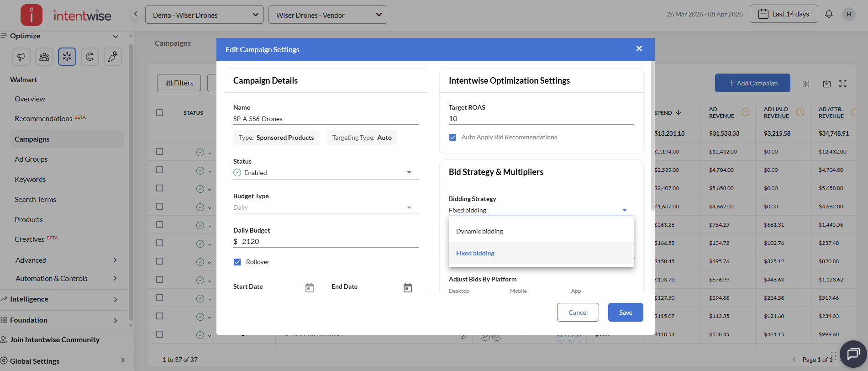The width and height of the screenshot is (868, 371).
Task: Click the fullscreen expand table icon
Action: coord(843,84)
